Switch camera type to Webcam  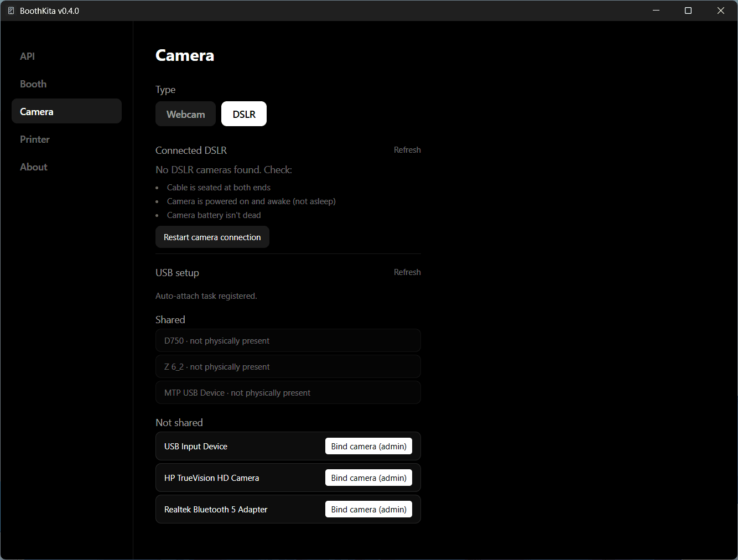coord(185,114)
